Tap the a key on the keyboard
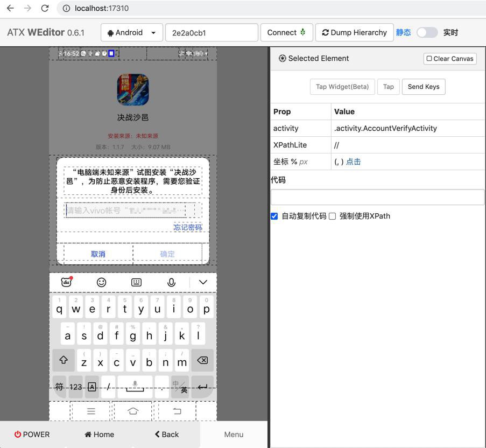This screenshot has height=448, width=486. [68, 334]
